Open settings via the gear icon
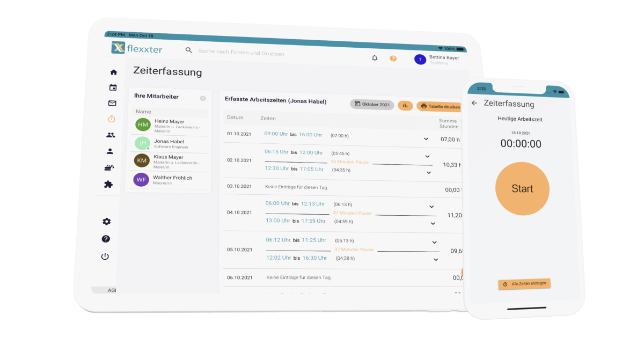The height and width of the screenshot is (337, 644). tap(107, 222)
